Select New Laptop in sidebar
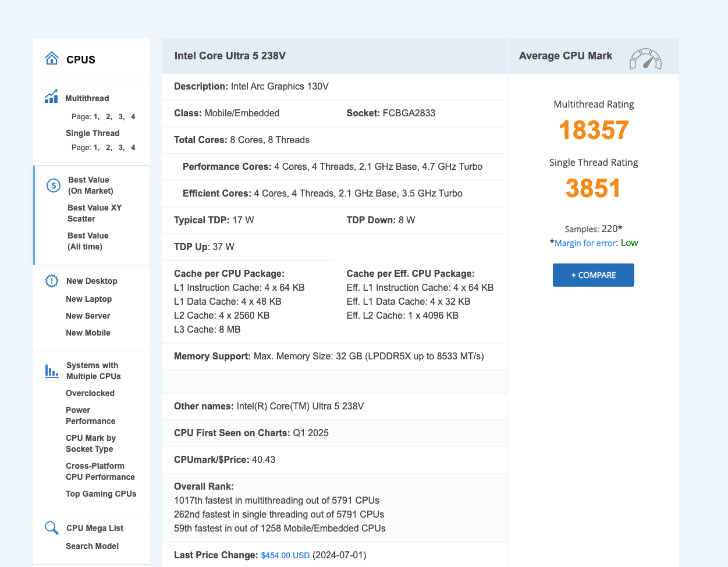This screenshot has width=728, height=567. [x=88, y=299]
